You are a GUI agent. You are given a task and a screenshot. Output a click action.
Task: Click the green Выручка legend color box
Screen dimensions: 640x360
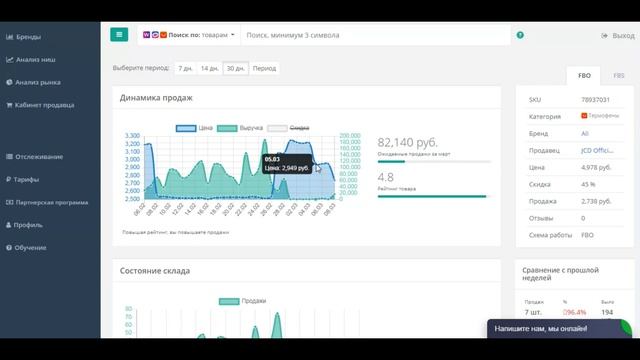tap(227, 128)
